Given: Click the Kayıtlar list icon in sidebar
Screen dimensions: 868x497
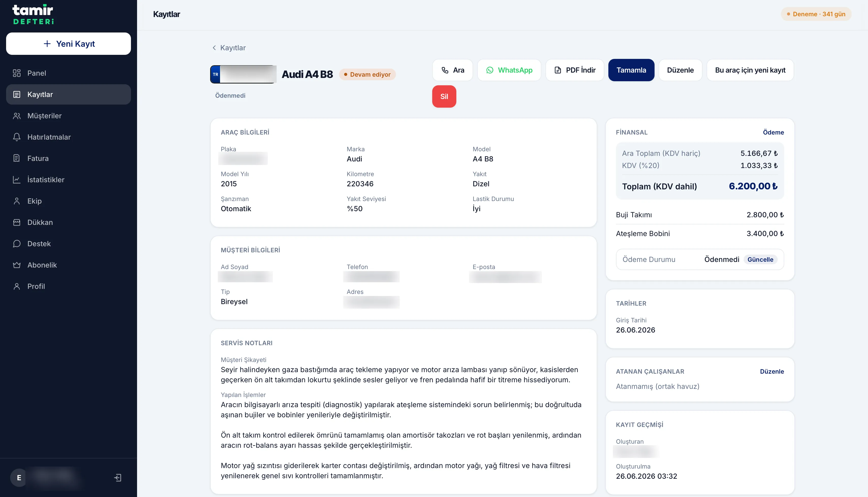Looking at the screenshot, I should [x=16, y=95].
